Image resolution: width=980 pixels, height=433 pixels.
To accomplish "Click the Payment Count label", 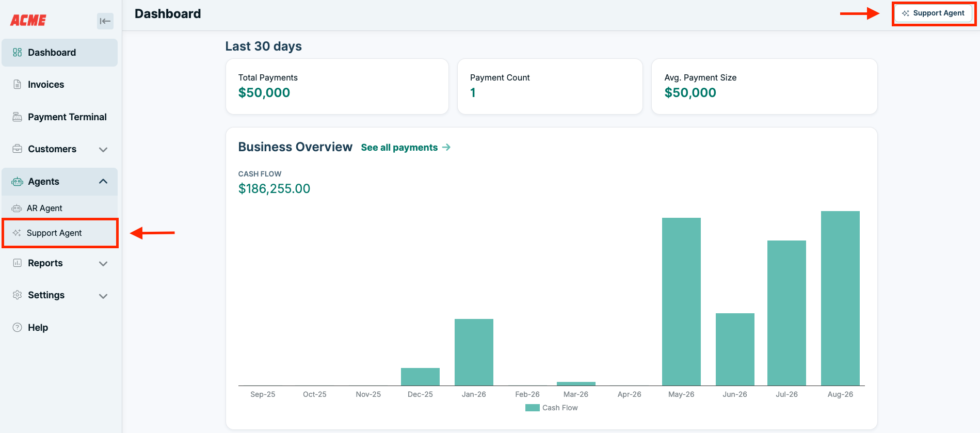I will point(500,77).
